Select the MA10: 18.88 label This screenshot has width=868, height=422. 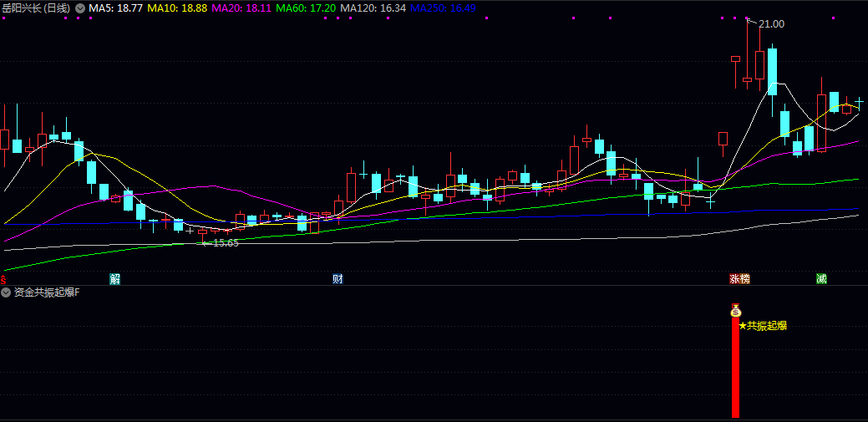[x=177, y=8]
